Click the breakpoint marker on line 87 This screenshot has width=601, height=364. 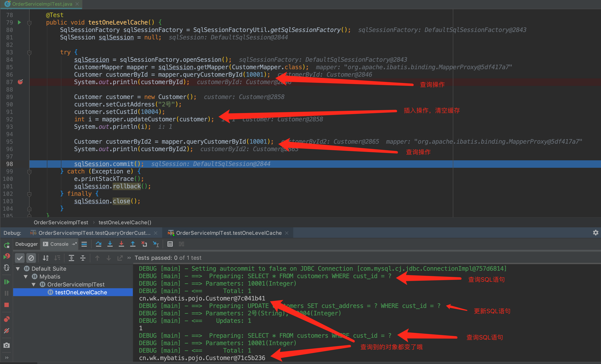[x=20, y=82]
